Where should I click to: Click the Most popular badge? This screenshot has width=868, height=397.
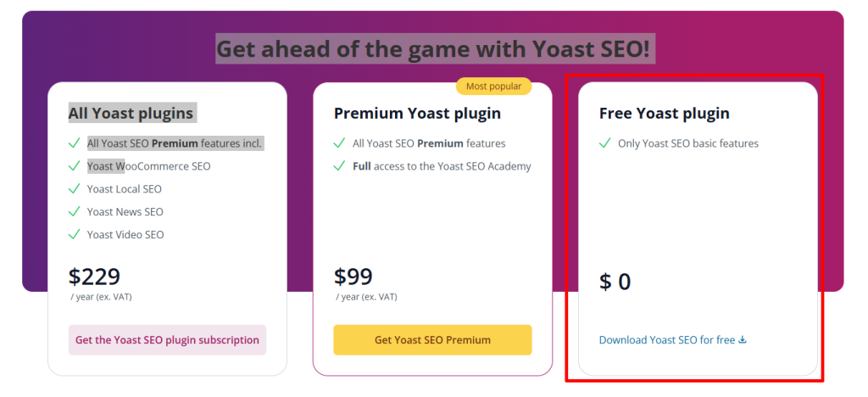click(x=493, y=87)
